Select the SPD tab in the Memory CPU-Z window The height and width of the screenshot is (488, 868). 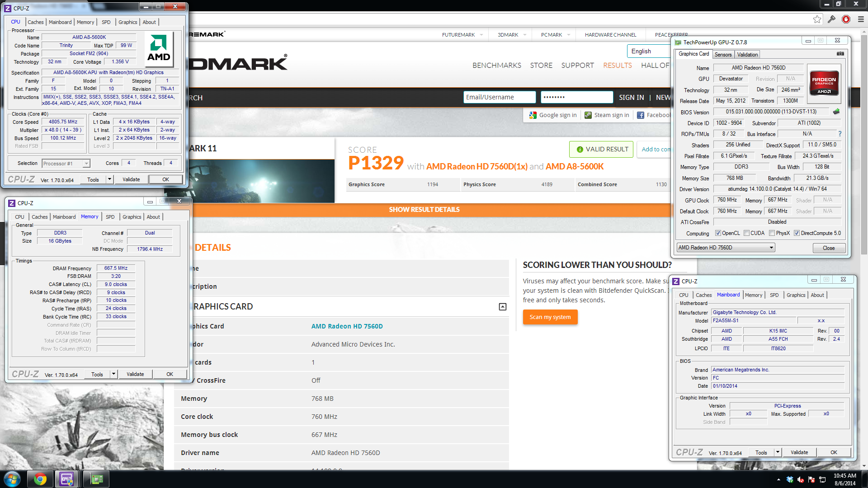coord(110,217)
